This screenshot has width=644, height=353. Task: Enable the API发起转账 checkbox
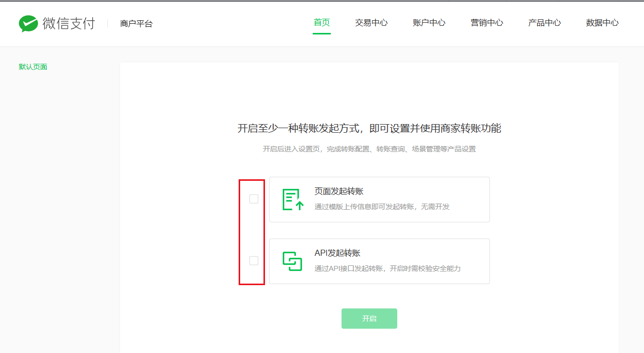(x=254, y=261)
